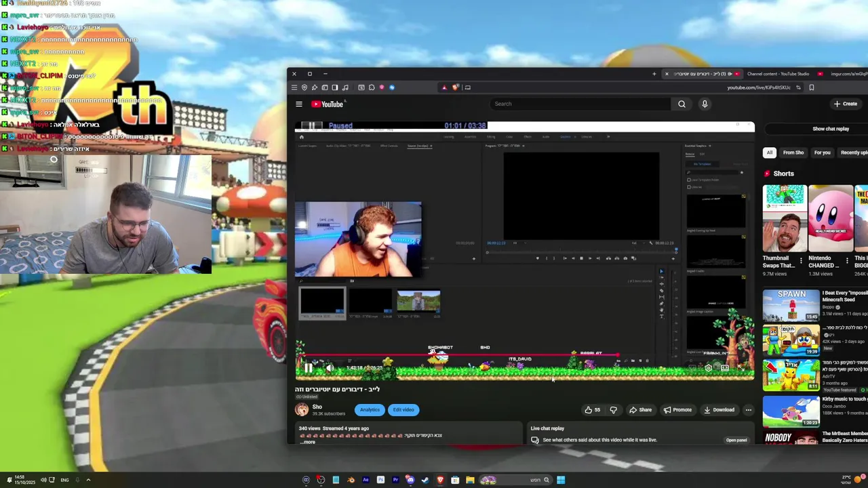The width and height of the screenshot is (868, 488).
Task: Click the Edit video button
Action: click(403, 409)
